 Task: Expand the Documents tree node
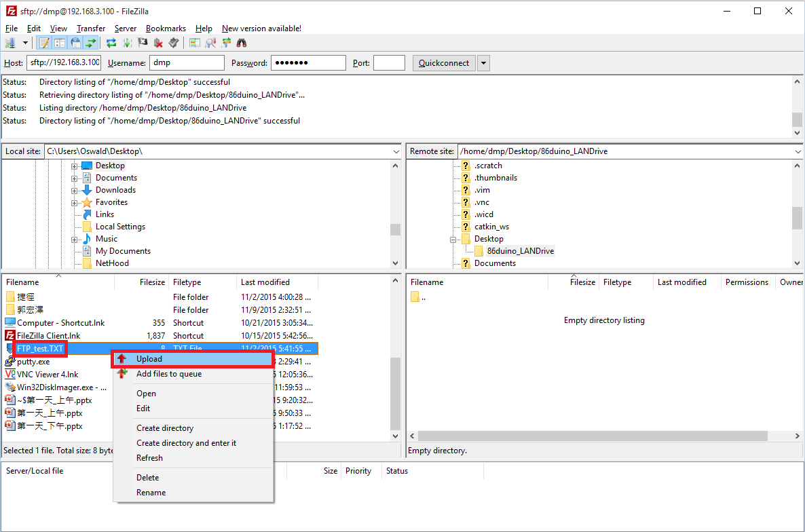tap(74, 178)
